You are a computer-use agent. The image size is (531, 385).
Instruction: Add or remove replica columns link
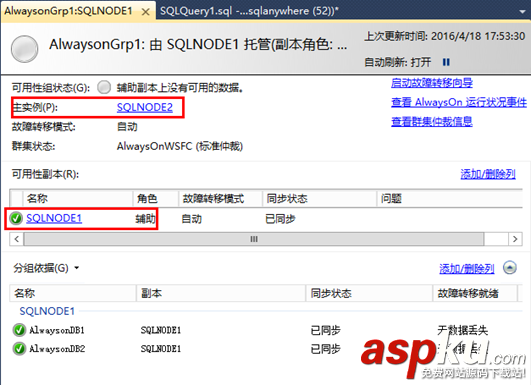488,174
